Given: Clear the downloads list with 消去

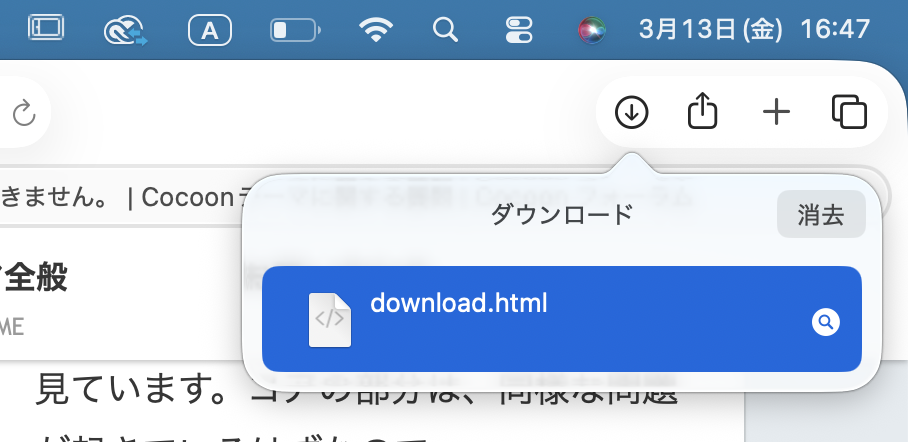Looking at the screenshot, I should (821, 214).
